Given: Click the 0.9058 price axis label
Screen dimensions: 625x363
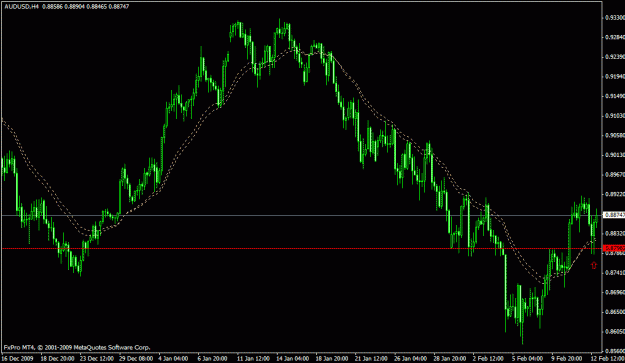Looking at the screenshot, I should (615, 135).
